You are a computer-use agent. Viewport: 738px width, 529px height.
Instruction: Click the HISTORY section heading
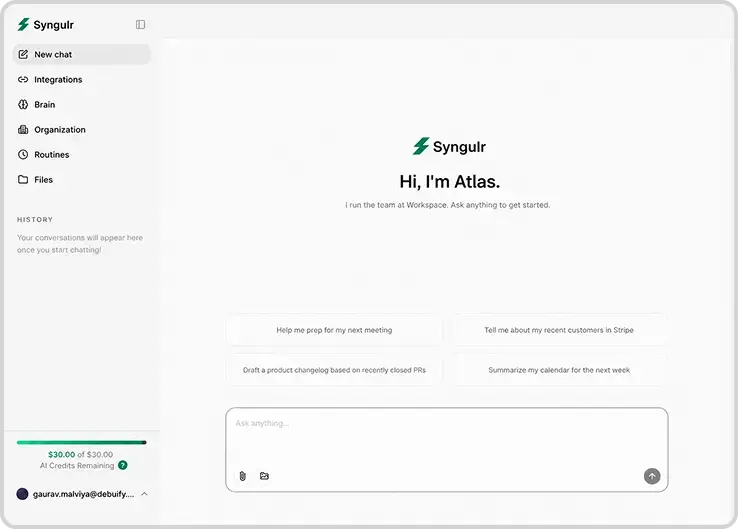tap(35, 219)
